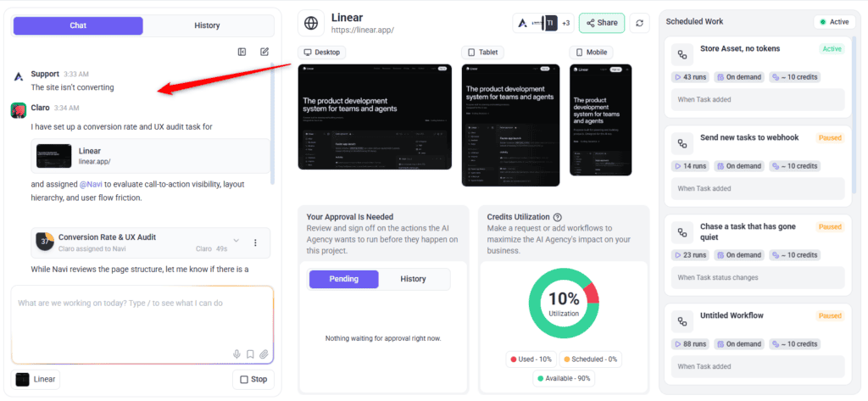Click When Task status changes trigger
Viewport: 868px width, 401px height.
coord(758,277)
